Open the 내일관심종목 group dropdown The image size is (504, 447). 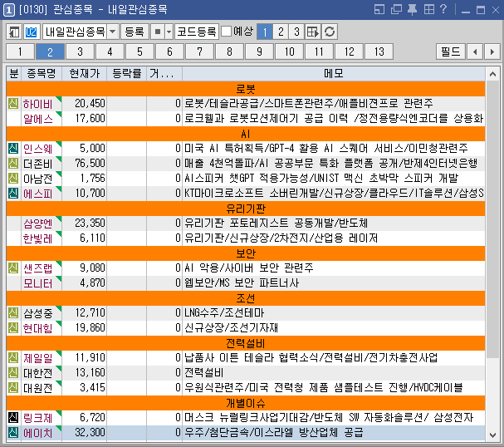pos(112,32)
